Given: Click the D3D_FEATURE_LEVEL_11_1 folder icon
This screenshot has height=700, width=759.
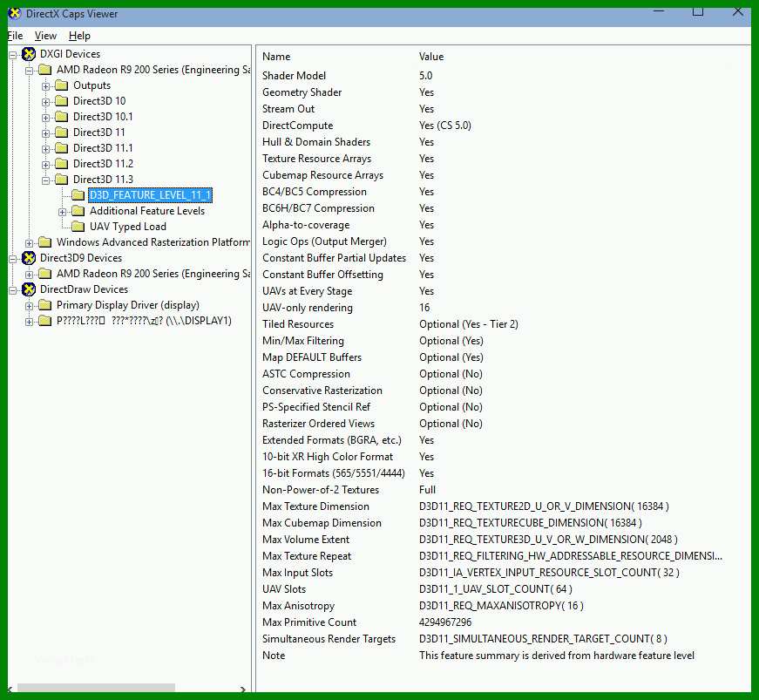Looking at the screenshot, I should tap(78, 195).
